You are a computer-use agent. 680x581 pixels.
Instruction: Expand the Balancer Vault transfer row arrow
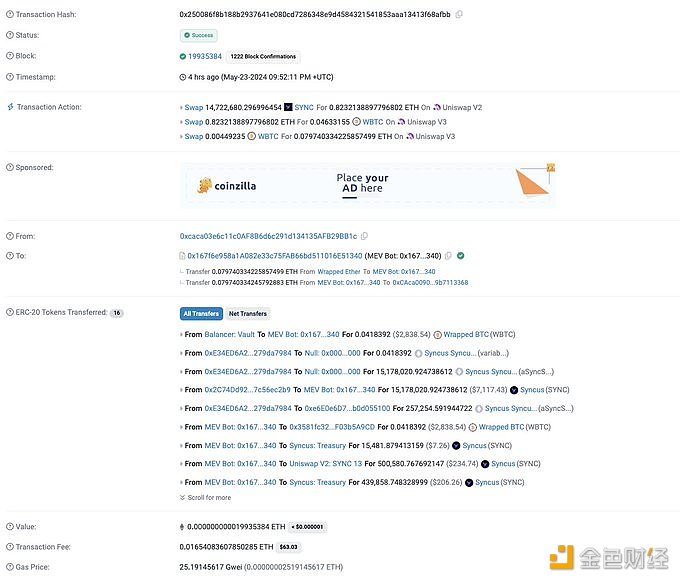[181, 335]
